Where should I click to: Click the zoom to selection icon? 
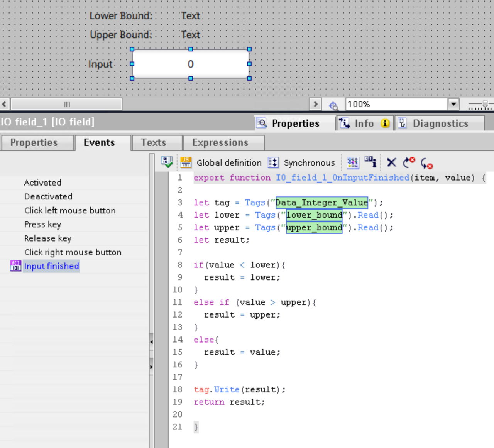pyautogui.click(x=333, y=105)
